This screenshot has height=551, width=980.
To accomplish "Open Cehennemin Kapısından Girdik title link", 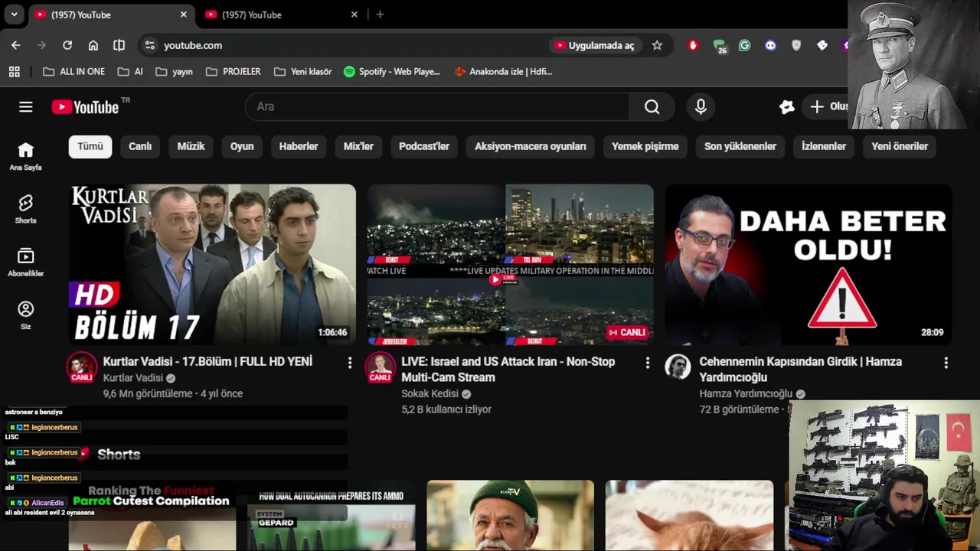I will [x=801, y=369].
